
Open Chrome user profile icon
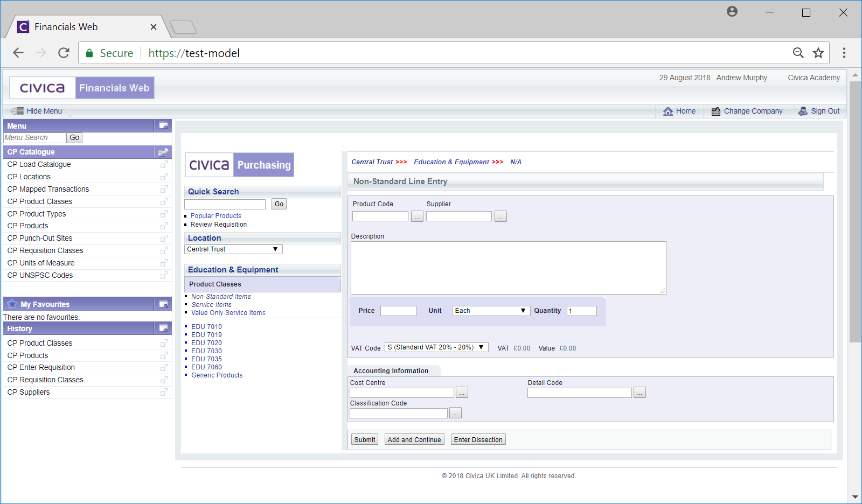[732, 11]
